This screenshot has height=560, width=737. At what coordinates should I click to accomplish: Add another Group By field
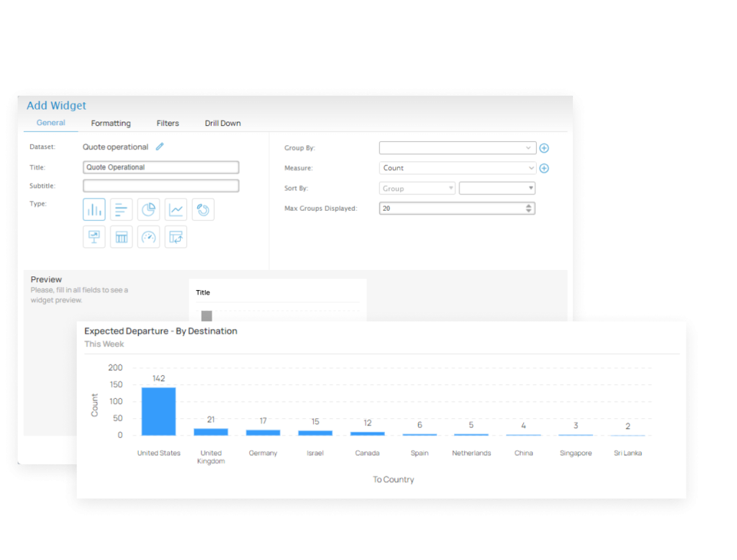tap(544, 148)
